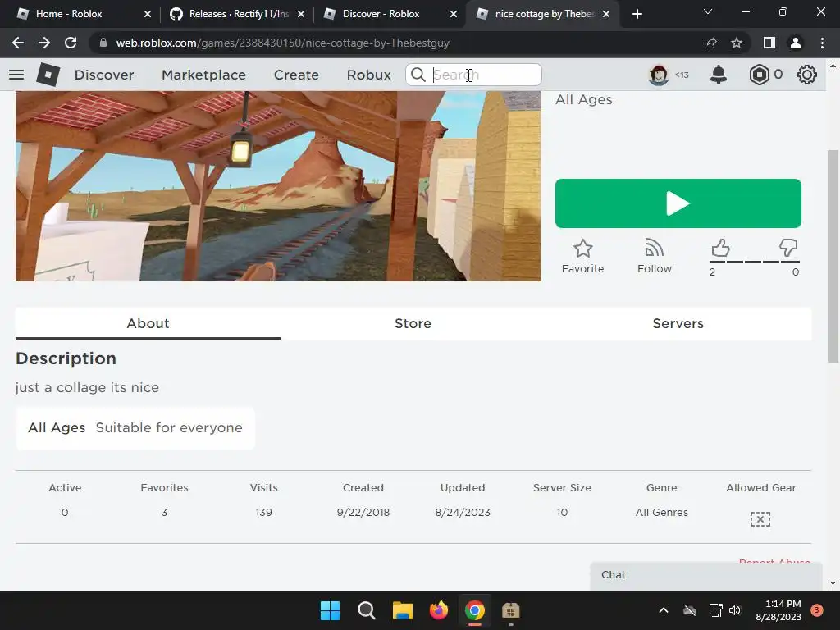Open the package app in taskbar
The image size is (840, 630).
pyautogui.click(x=510, y=610)
